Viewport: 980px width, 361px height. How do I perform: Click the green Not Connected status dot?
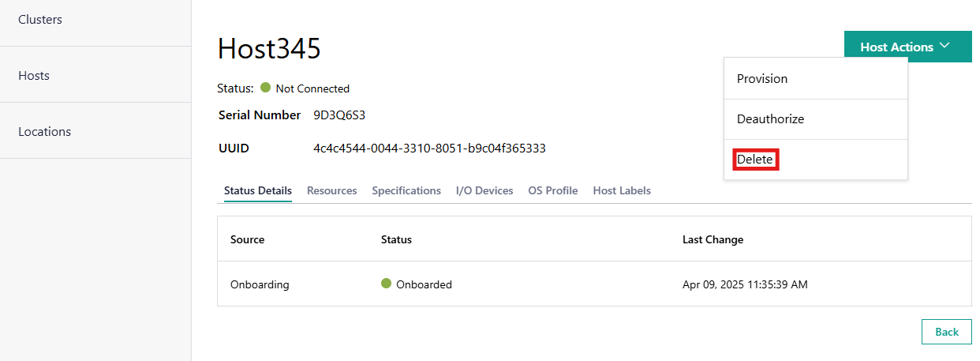pos(266,88)
